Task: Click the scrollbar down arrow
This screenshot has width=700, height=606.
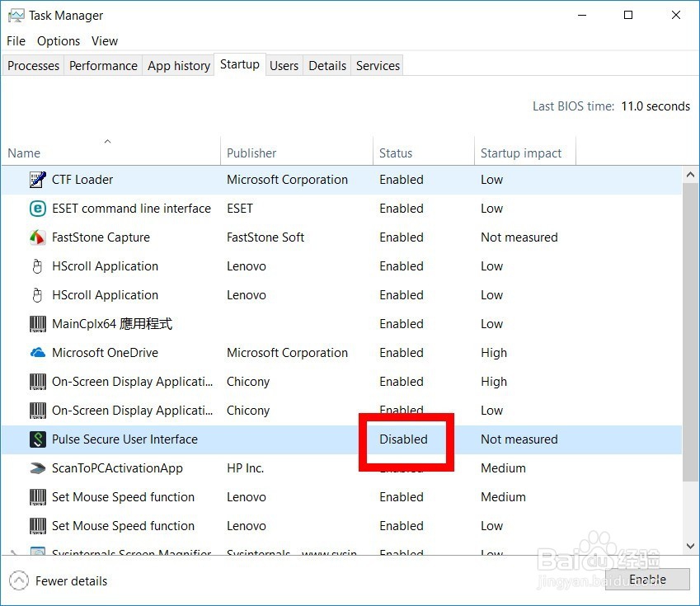Action: [690, 546]
